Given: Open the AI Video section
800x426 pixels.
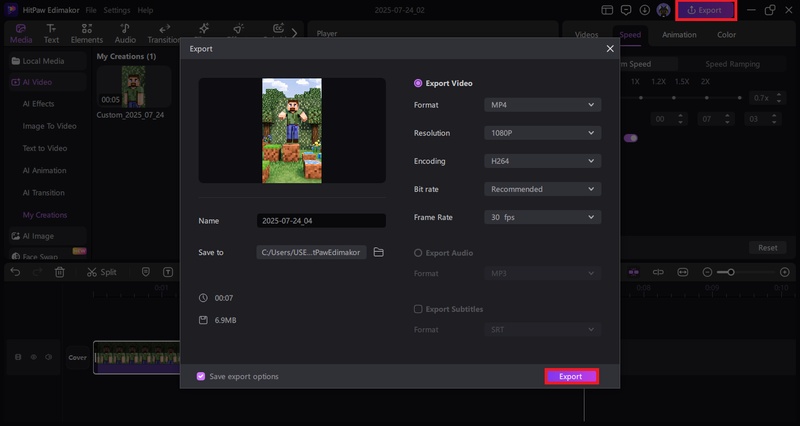Looking at the screenshot, I should 48,82.
